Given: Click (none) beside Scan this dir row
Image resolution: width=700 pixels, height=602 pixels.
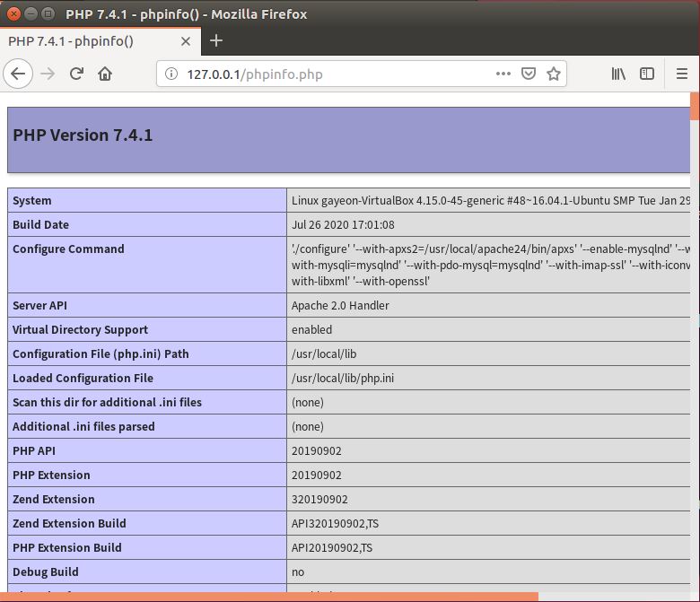Looking at the screenshot, I should (x=308, y=403).
